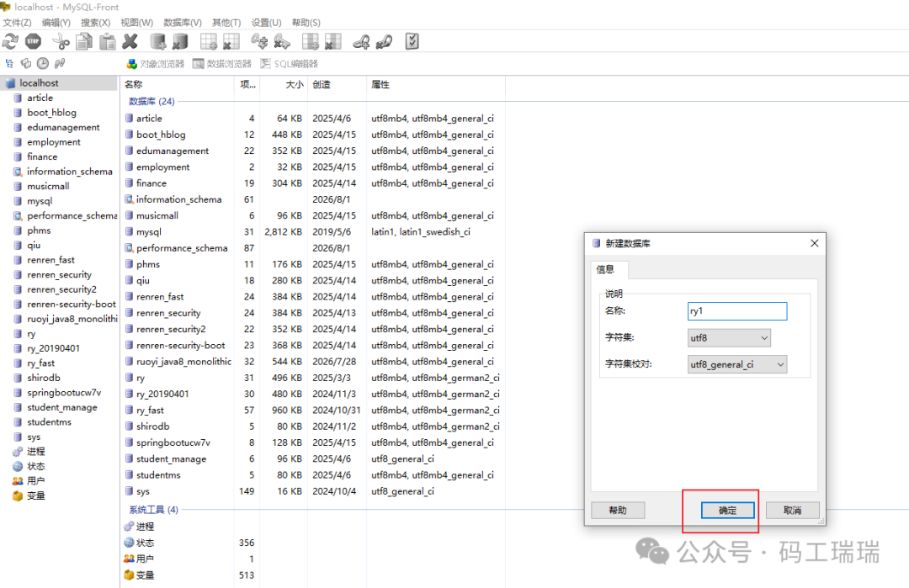909x588 pixels.
Task: Open the 设置(U) menu
Action: [266, 23]
